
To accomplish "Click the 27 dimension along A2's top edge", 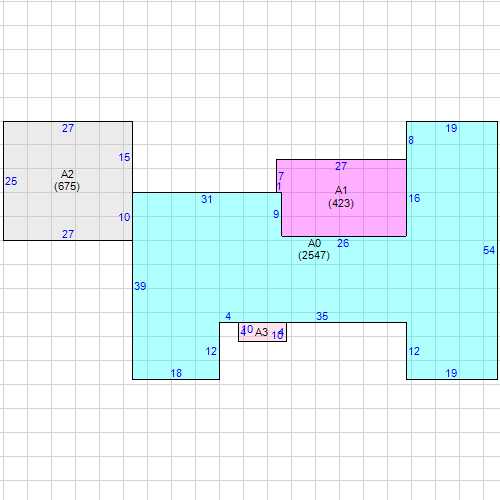I will click(68, 128).
